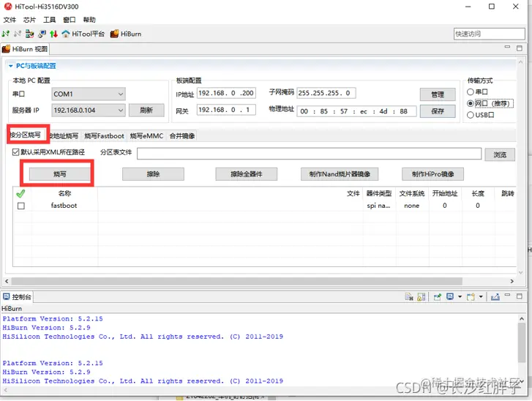Click the 制作Nand烧片器镜像 button

[340, 174]
